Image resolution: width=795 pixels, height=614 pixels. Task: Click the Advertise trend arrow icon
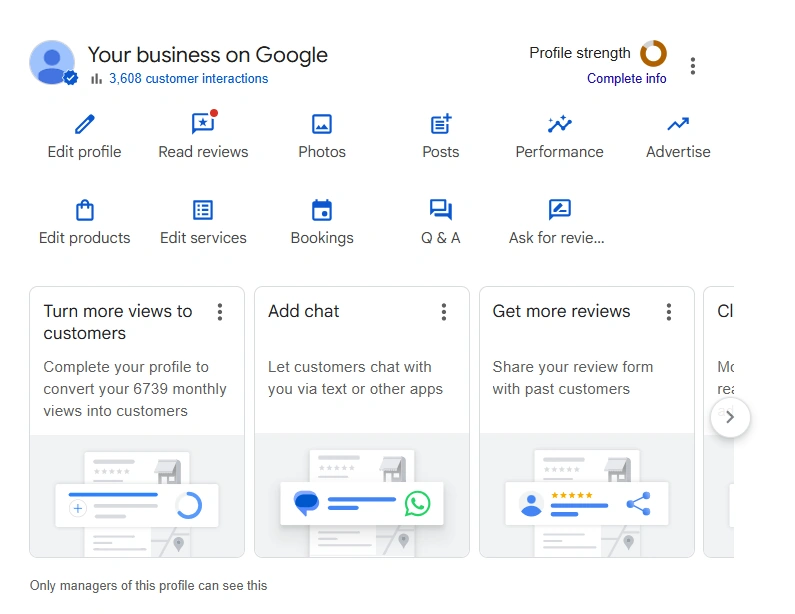coord(678,124)
